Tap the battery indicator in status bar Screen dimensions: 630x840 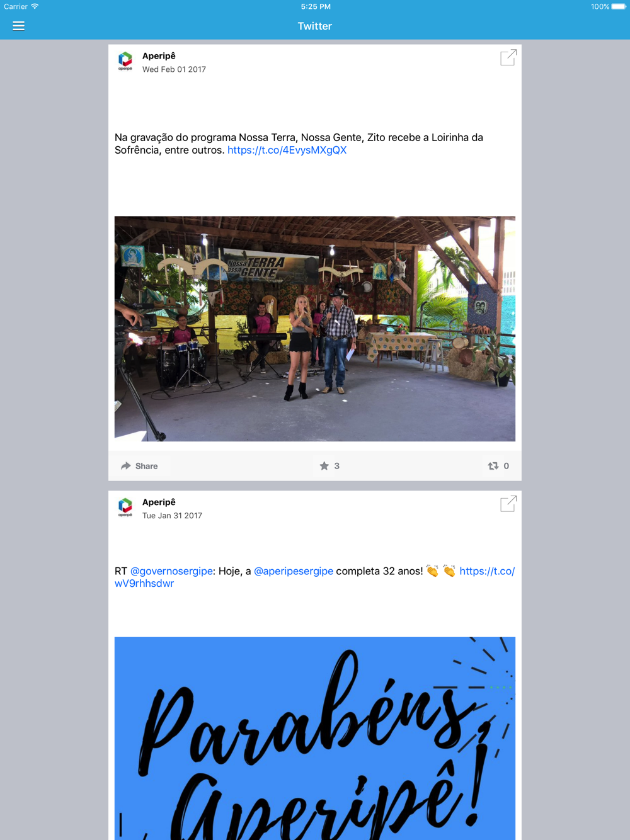tap(619, 6)
